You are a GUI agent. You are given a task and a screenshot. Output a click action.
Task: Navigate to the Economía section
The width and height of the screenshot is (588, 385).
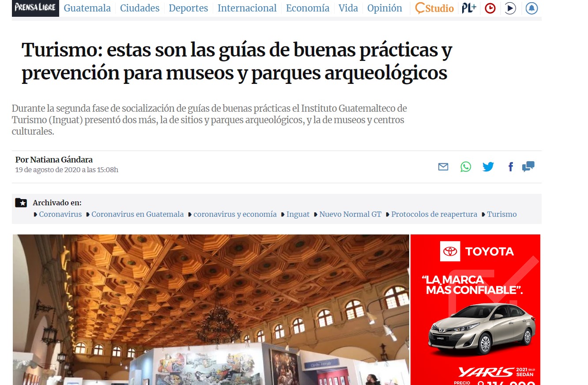tap(308, 8)
